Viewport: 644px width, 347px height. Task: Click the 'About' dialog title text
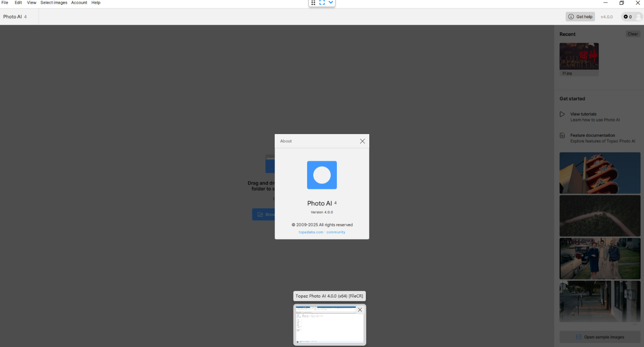286,141
